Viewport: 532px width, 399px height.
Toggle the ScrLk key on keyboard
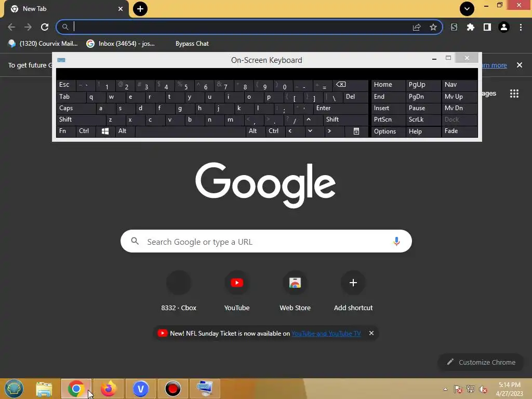(423, 120)
